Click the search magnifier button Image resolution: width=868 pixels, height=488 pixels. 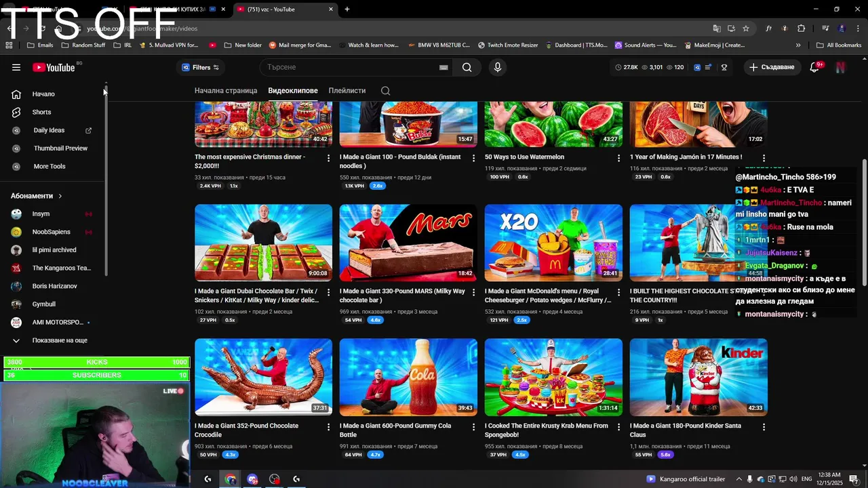click(467, 67)
